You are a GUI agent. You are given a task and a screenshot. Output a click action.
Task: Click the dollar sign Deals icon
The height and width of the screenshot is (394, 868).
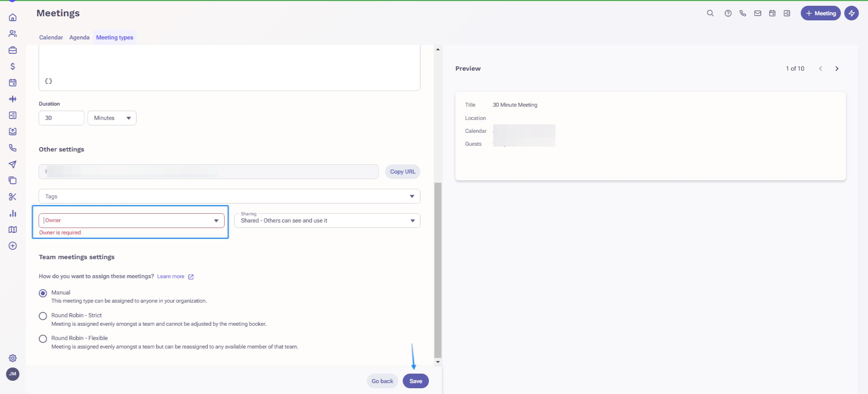(x=13, y=66)
